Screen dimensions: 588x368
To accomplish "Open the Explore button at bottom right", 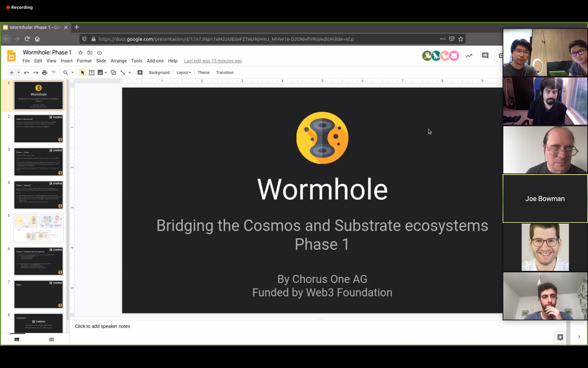I will point(560,337).
